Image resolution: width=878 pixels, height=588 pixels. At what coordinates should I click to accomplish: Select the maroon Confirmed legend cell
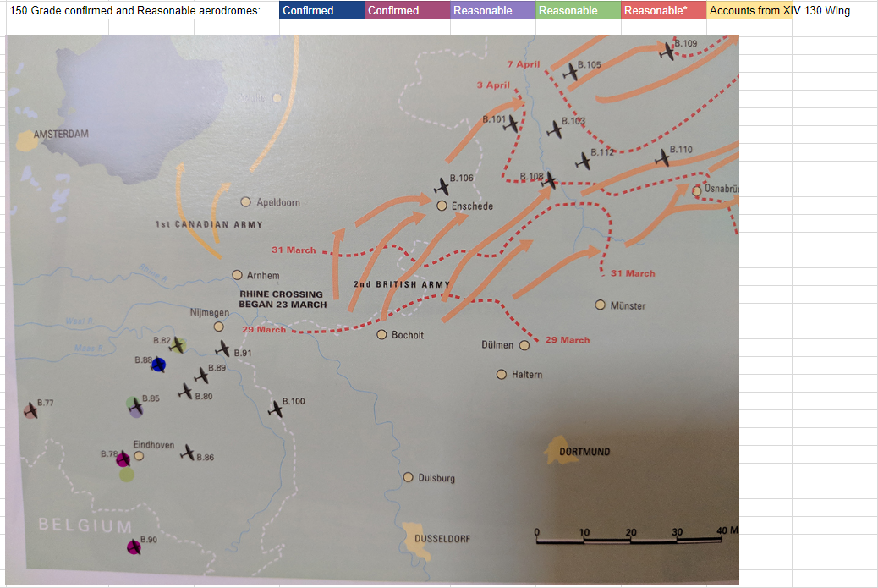coord(408,10)
